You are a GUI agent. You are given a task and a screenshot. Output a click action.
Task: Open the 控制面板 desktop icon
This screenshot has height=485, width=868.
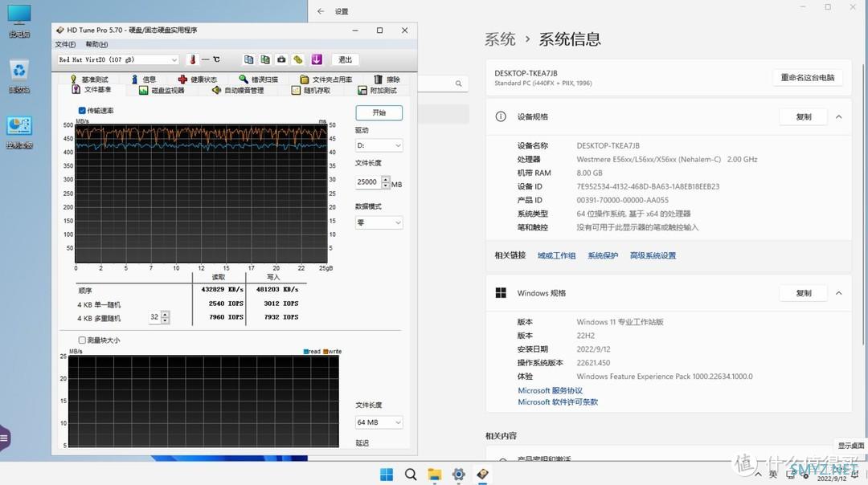pos(19,132)
